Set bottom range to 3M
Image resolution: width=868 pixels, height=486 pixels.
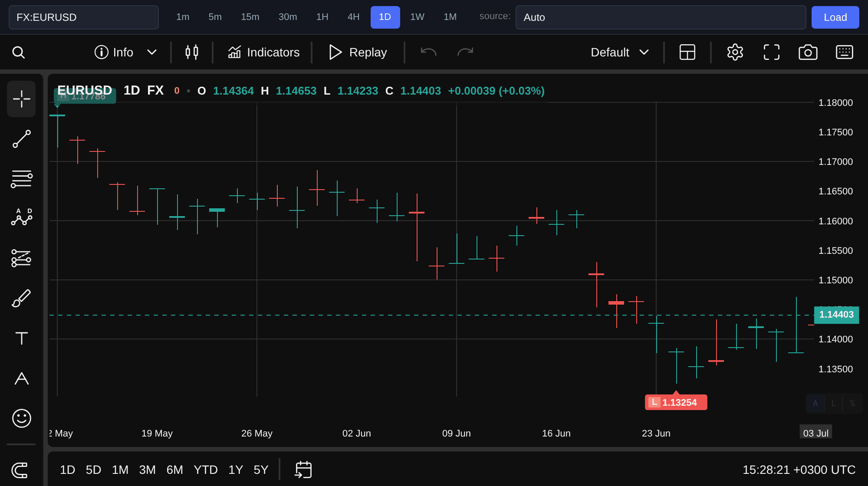[x=147, y=470]
